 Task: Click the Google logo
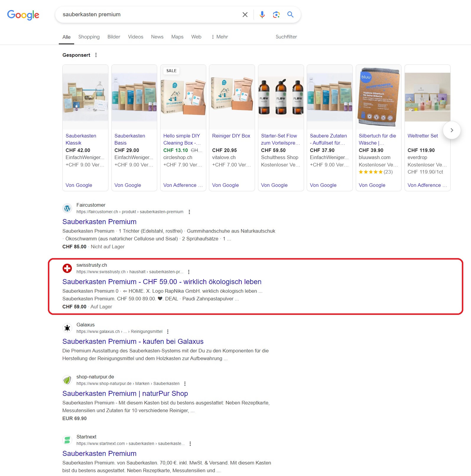pyautogui.click(x=23, y=15)
